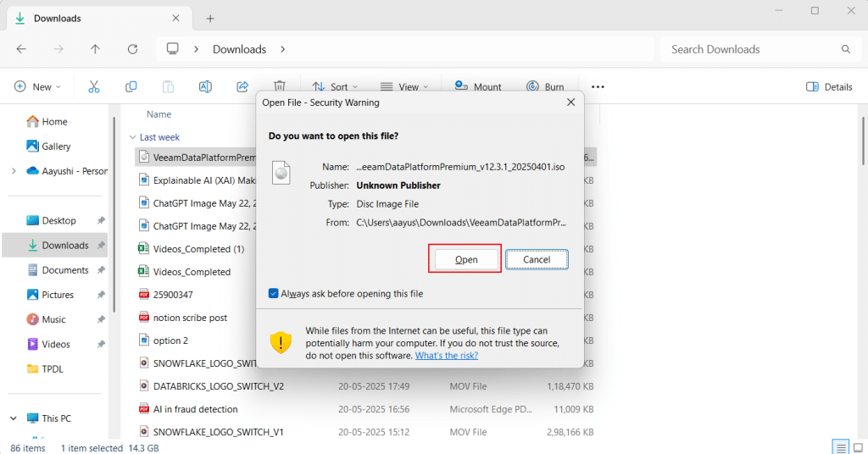Close the Security Warning dialog
The height and width of the screenshot is (454, 868).
point(570,102)
